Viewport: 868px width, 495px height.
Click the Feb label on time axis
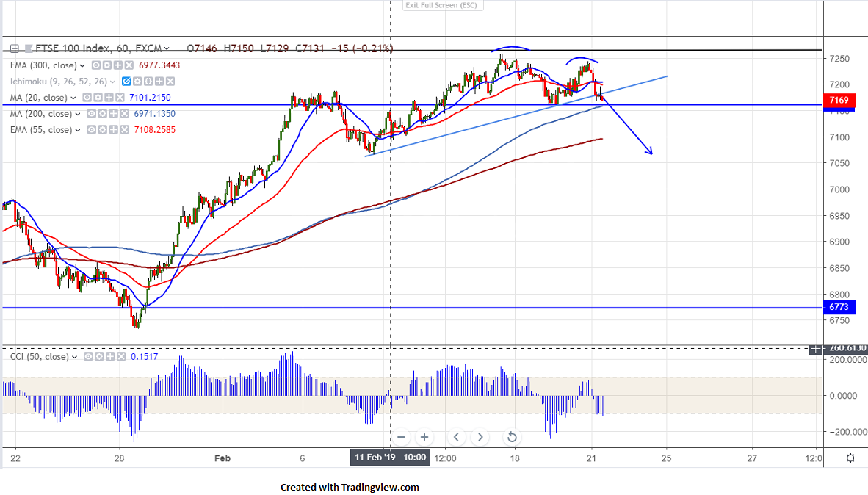click(223, 458)
